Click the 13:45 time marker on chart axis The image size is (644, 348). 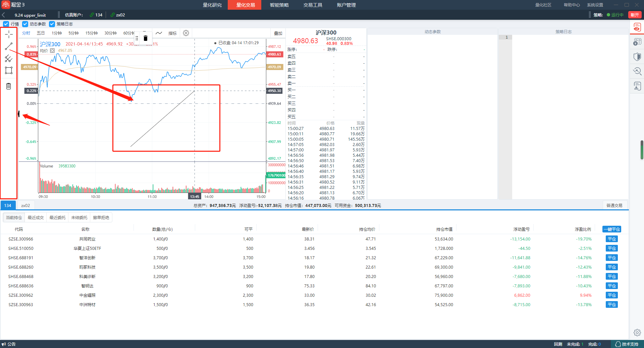[x=195, y=197]
